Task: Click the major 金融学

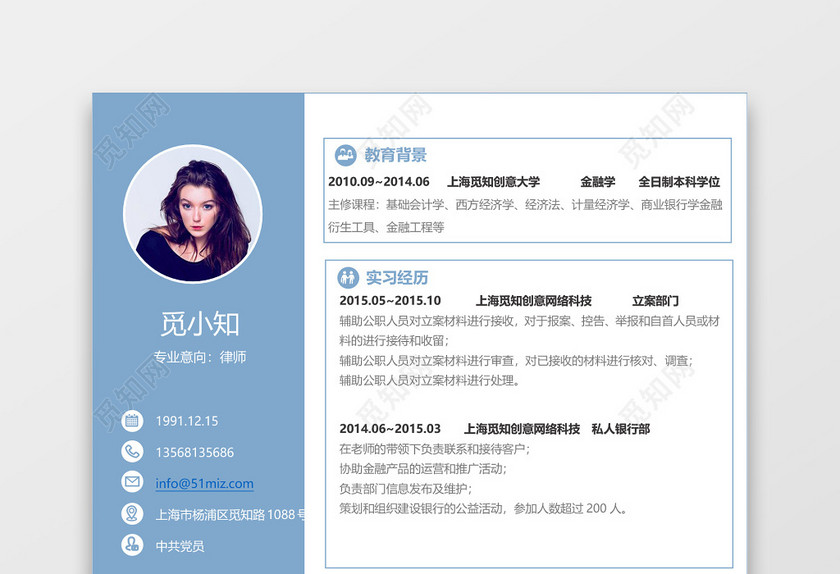Action: point(598,182)
